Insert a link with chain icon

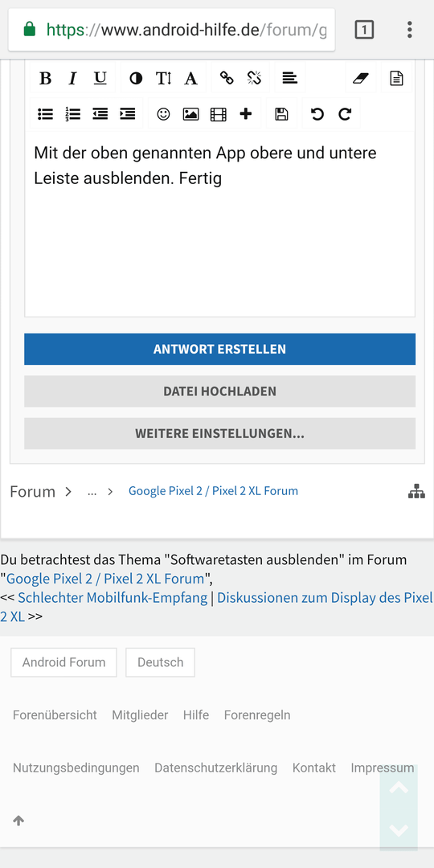pyautogui.click(x=227, y=78)
